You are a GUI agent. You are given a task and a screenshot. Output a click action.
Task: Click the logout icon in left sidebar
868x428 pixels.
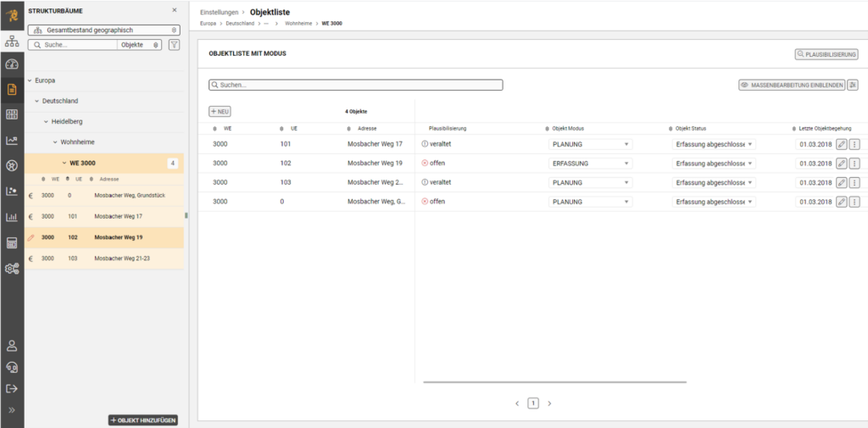(12, 388)
